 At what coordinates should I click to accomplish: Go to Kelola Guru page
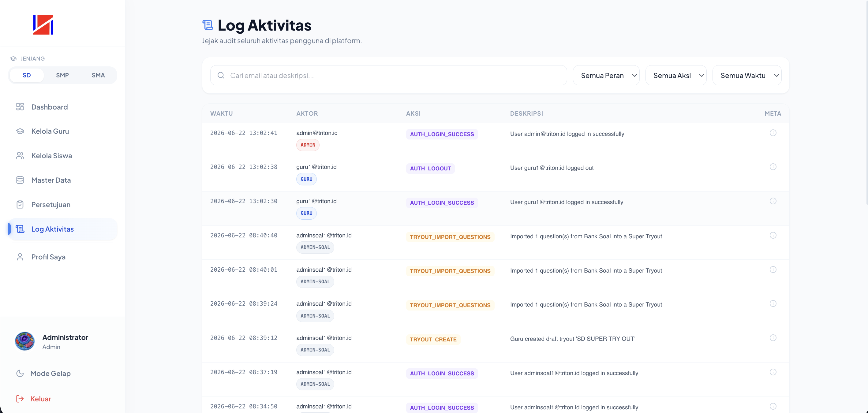pyautogui.click(x=63, y=131)
